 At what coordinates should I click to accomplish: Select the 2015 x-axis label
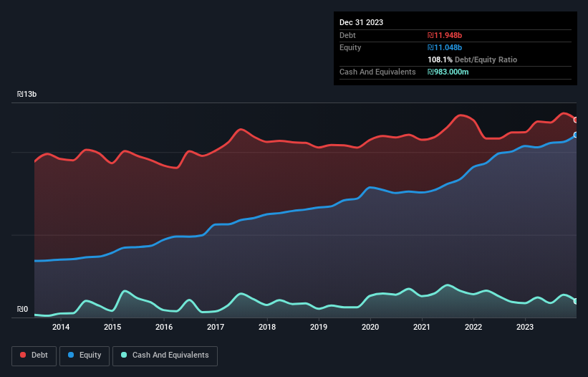coord(112,327)
